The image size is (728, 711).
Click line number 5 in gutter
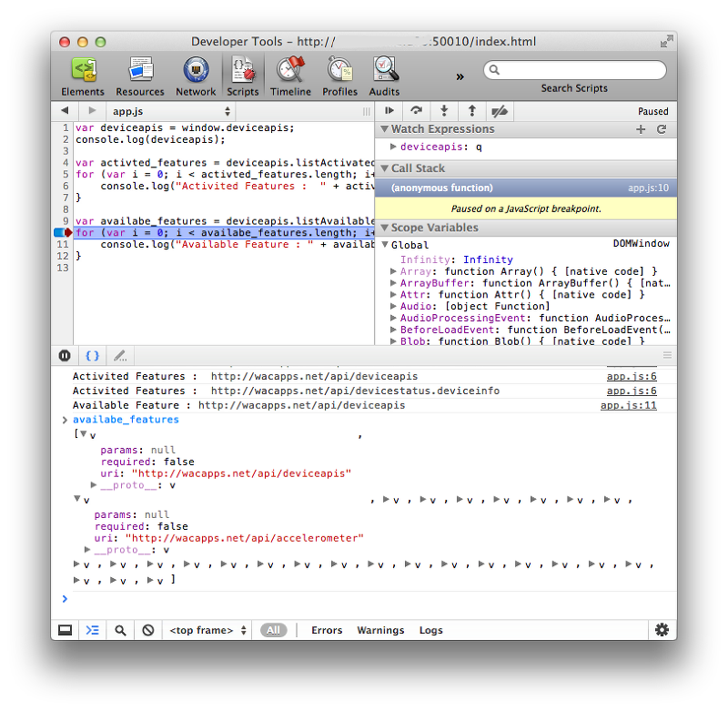(x=66, y=174)
